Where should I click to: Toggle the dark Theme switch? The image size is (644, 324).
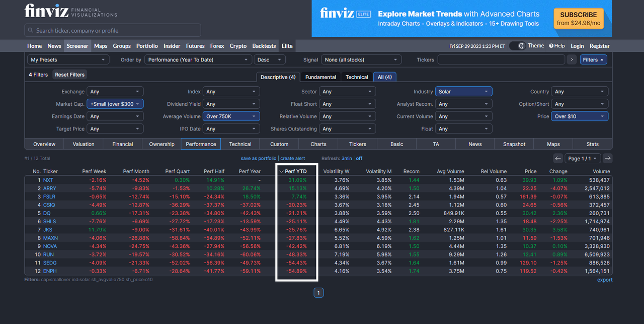click(x=517, y=46)
